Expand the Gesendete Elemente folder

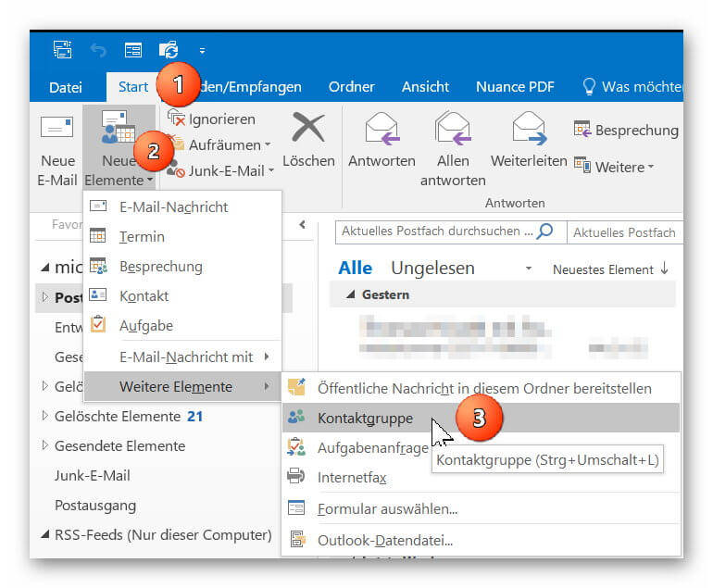tap(44, 445)
